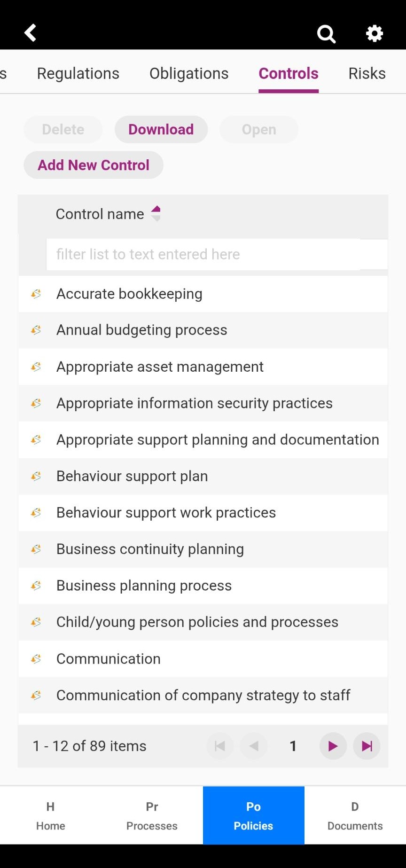Viewport: 406px width, 868px height.
Task: Download the controls list
Action: click(161, 129)
